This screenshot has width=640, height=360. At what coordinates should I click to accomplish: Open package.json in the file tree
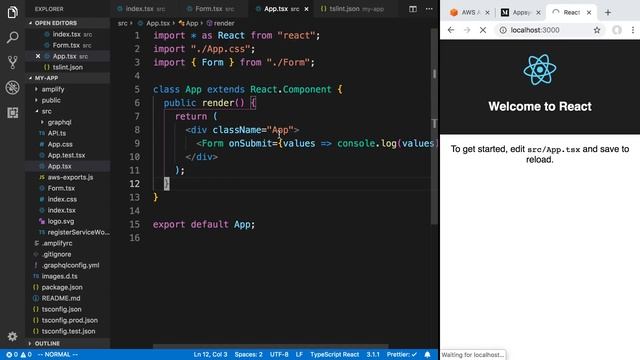point(62,287)
